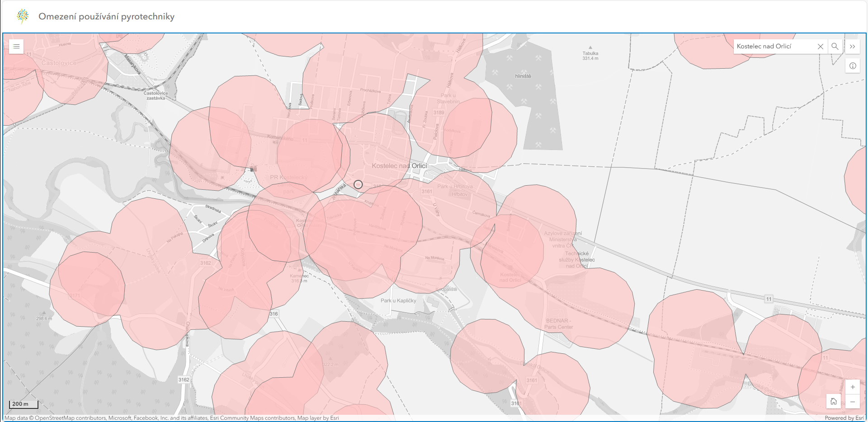
Task: Return to default extent with home icon
Action: (x=834, y=402)
